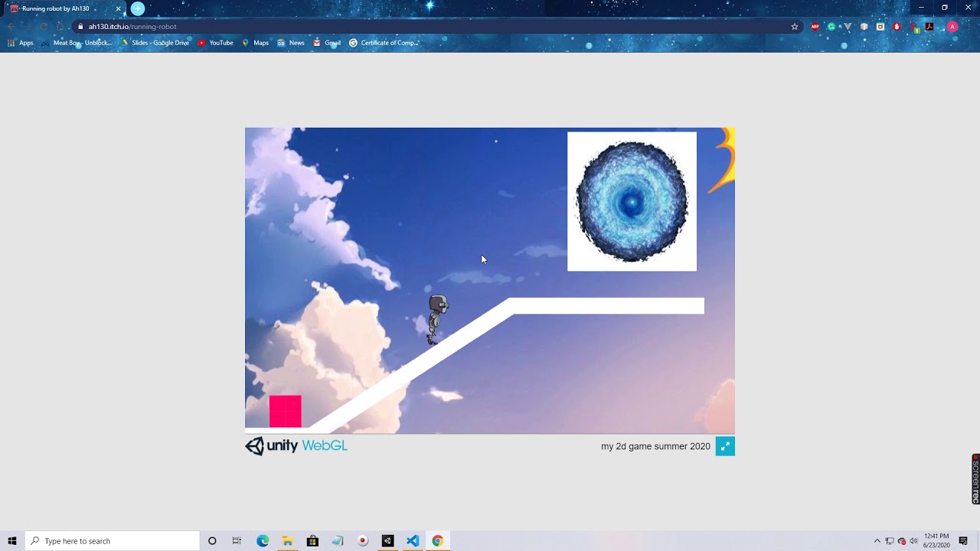Open the Slides - Google Drive bookmark
This screenshot has height=551, width=980.
155,43
